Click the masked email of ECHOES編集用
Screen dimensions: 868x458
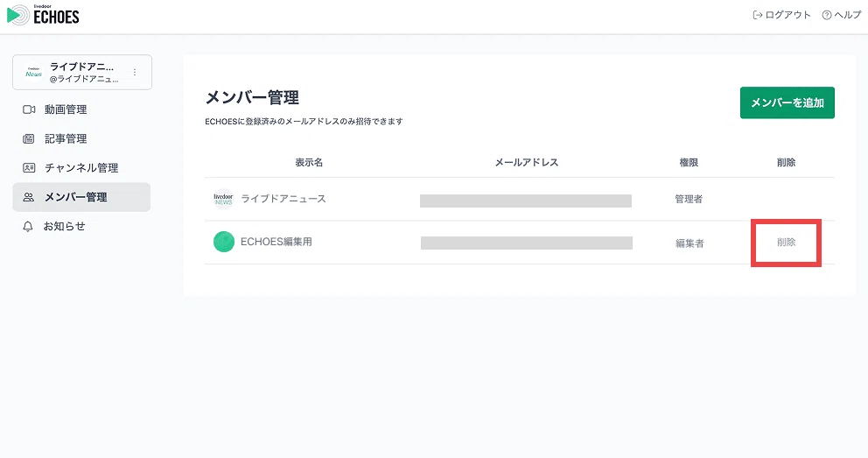click(527, 243)
